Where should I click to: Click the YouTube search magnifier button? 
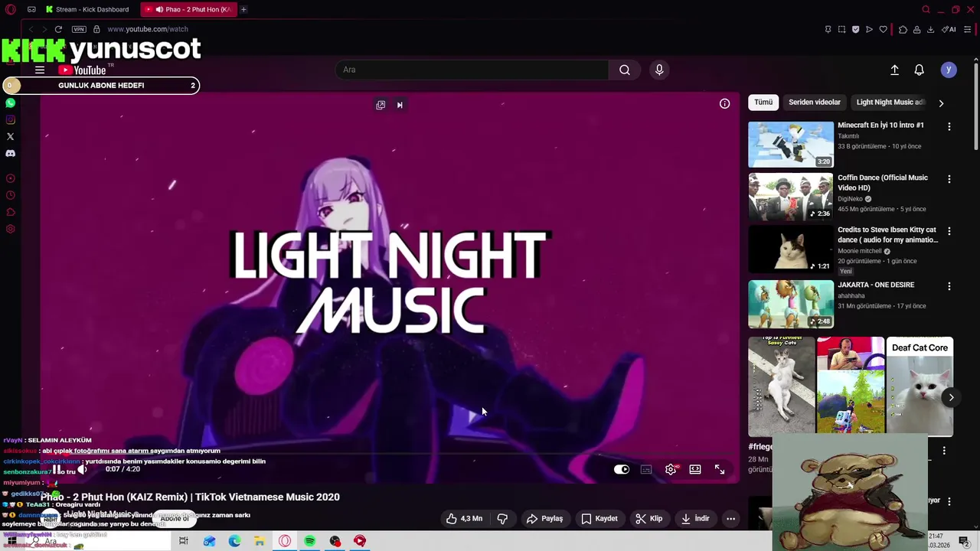[x=625, y=70]
